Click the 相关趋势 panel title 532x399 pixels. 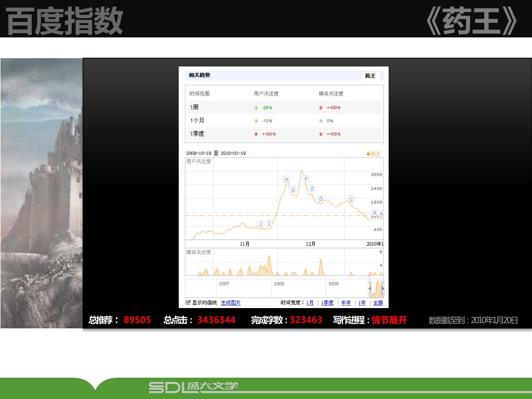(x=199, y=75)
